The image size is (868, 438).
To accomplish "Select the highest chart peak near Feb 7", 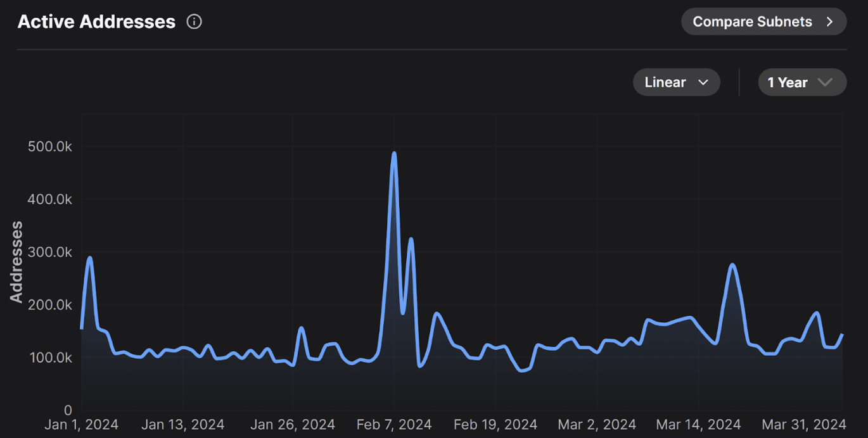I will tap(394, 153).
